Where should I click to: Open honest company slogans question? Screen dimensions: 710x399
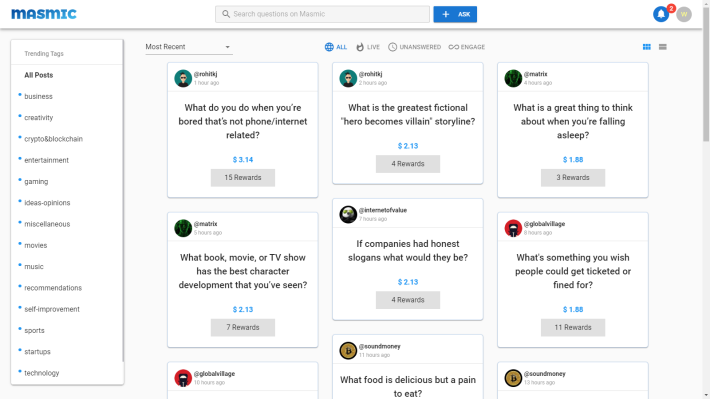coord(408,250)
